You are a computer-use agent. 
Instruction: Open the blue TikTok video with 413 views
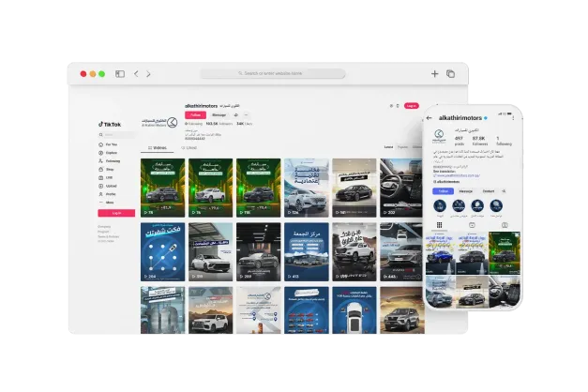(307, 251)
